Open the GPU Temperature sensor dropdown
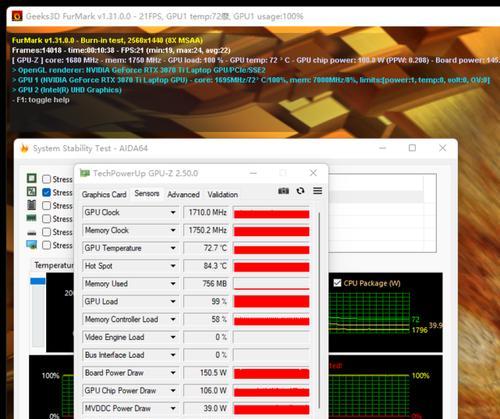The height and width of the screenshot is (419, 500). 173,248
